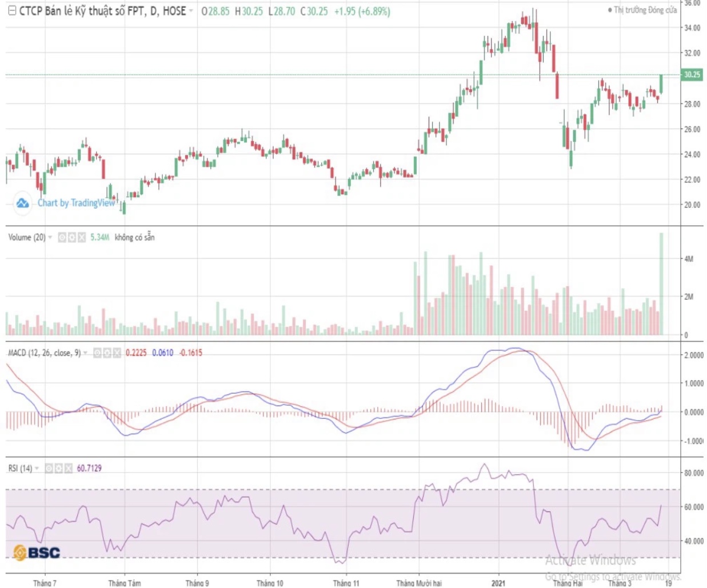Click the 30.25 current price label
707x588 pixels.
(692, 75)
